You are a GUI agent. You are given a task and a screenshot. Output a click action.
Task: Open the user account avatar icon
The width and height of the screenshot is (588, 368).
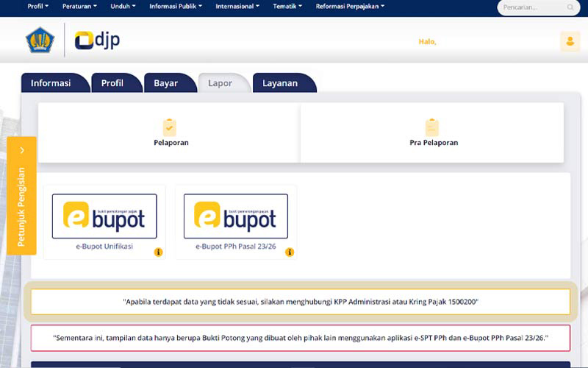point(570,41)
